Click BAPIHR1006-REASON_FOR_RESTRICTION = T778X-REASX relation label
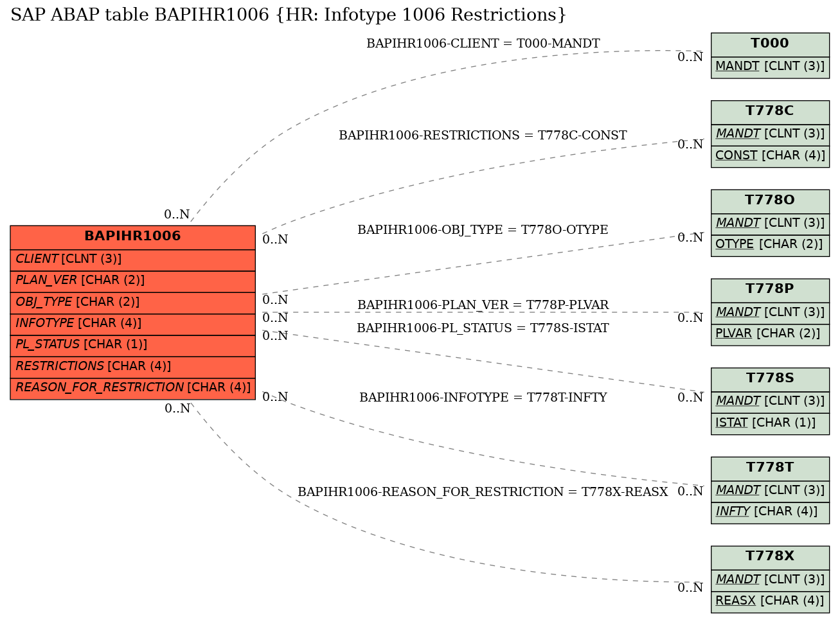This screenshot has width=840, height=620. pos(483,492)
